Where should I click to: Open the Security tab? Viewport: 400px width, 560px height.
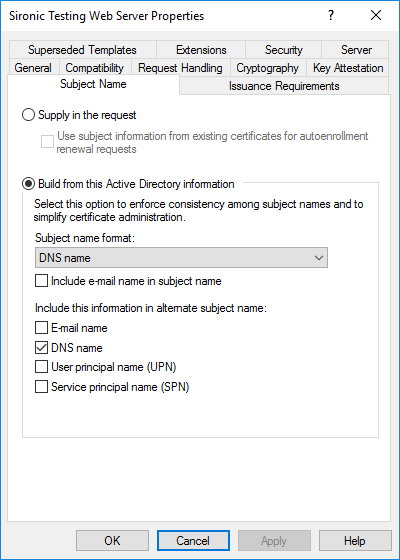pos(284,50)
